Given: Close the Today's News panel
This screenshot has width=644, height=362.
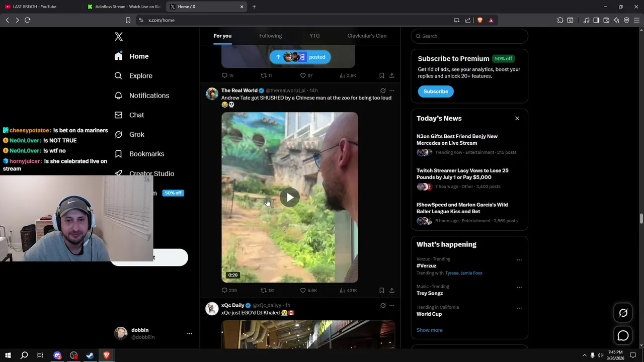Looking at the screenshot, I should coord(517,118).
